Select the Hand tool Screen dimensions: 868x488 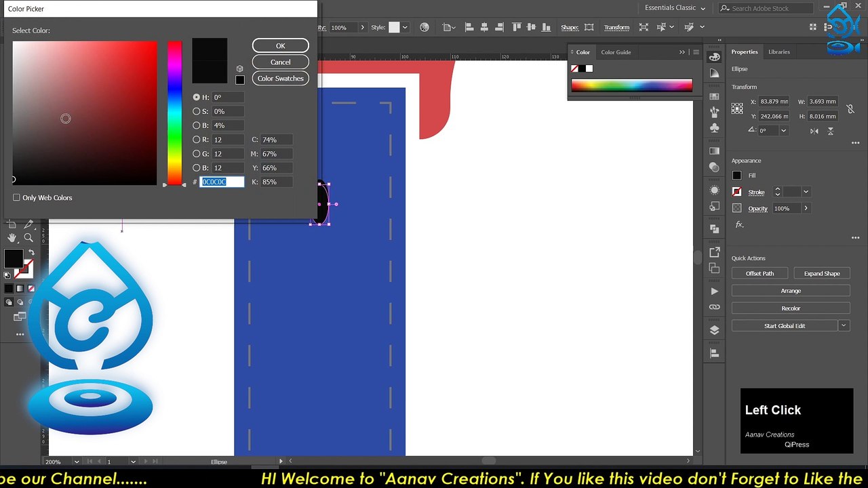click(12, 238)
